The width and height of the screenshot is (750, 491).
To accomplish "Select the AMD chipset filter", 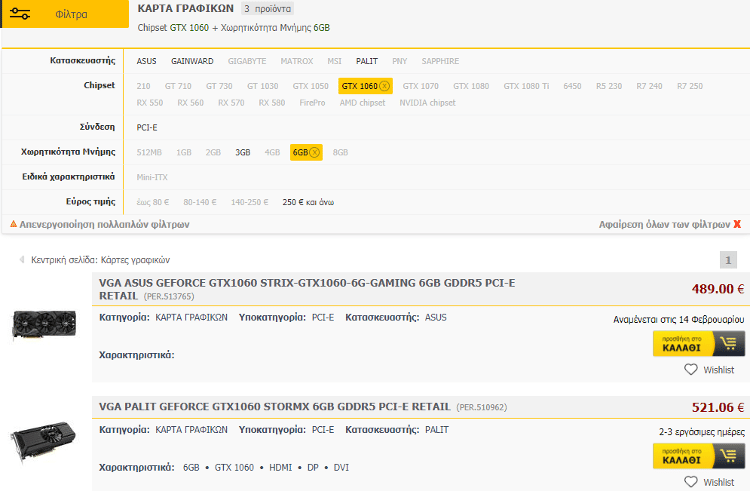I will pos(362,103).
